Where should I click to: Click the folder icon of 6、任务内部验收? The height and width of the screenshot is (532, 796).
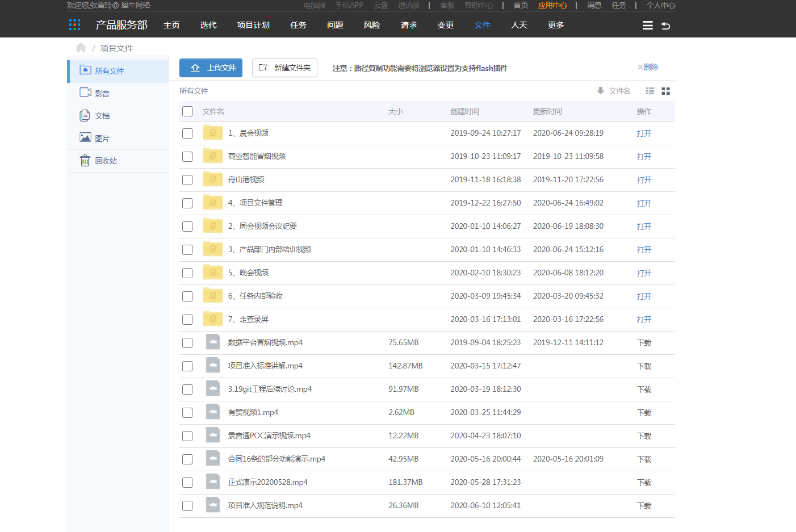pyautogui.click(x=213, y=295)
